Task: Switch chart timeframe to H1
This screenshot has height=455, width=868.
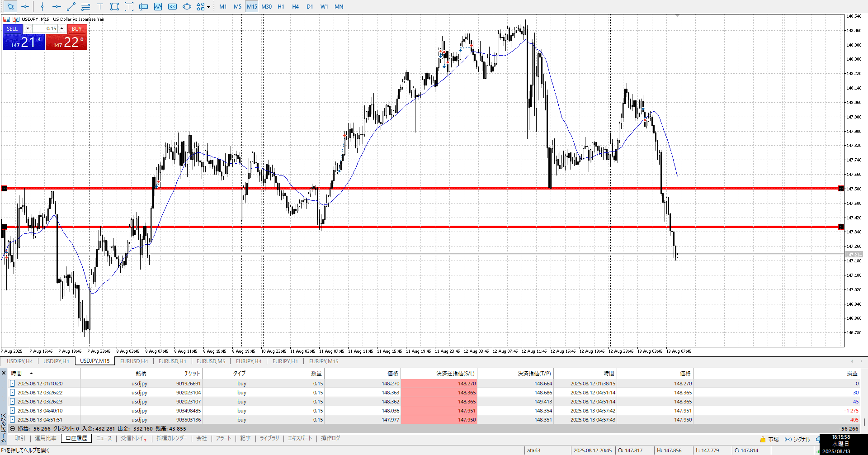Action: pos(281,7)
